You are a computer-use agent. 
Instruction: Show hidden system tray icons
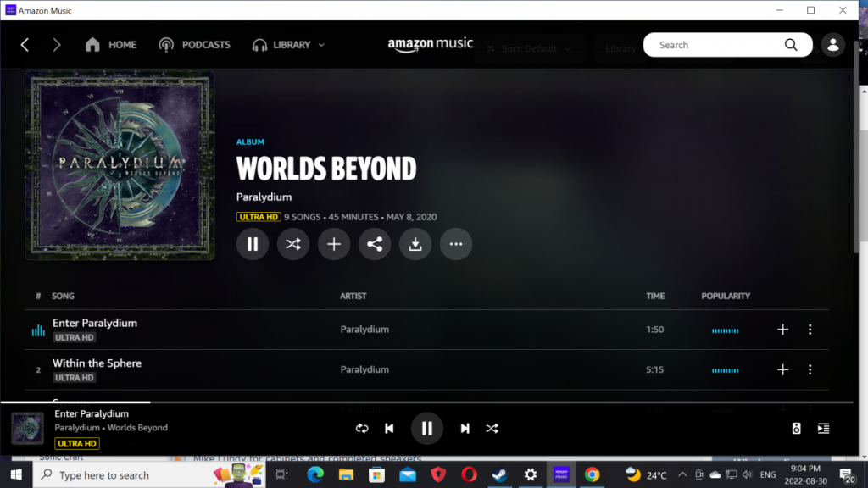click(682, 474)
